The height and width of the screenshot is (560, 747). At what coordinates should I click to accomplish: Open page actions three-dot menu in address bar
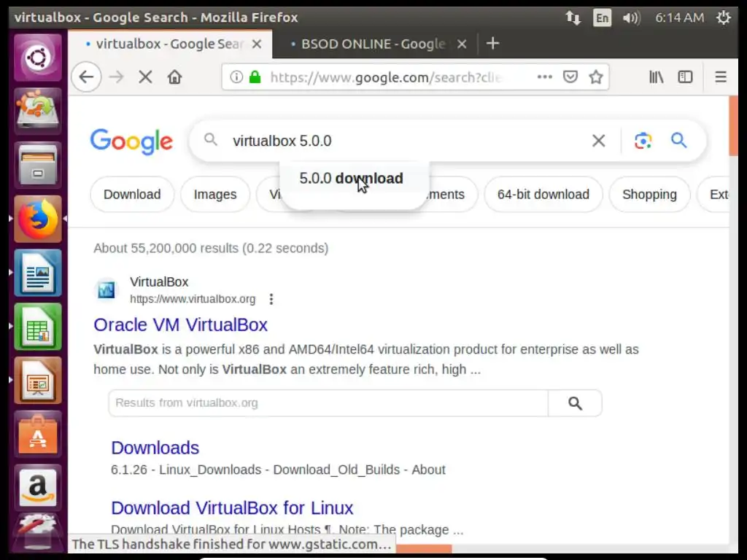pyautogui.click(x=544, y=77)
